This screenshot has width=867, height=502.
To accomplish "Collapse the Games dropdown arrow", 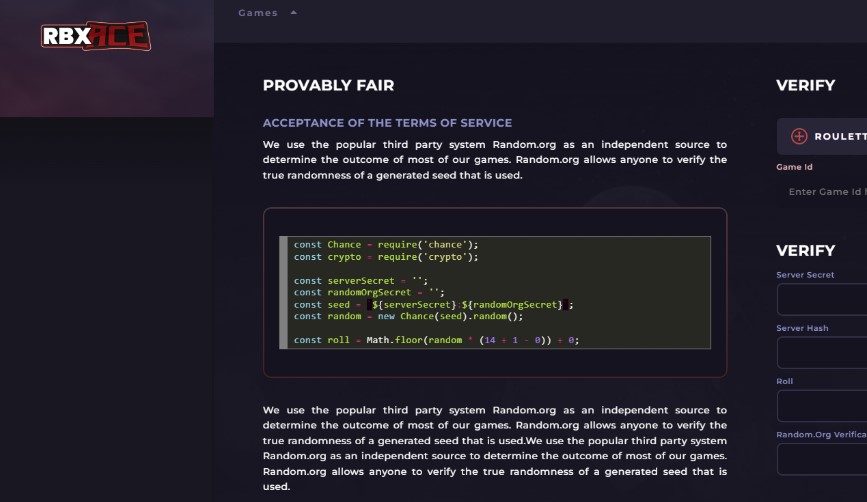I will pyautogui.click(x=294, y=12).
